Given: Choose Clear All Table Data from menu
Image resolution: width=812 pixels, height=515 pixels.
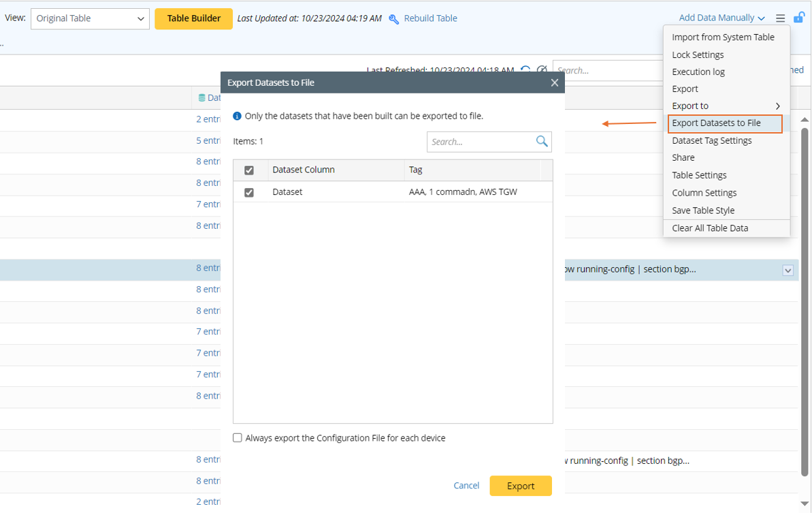Looking at the screenshot, I should [x=710, y=228].
